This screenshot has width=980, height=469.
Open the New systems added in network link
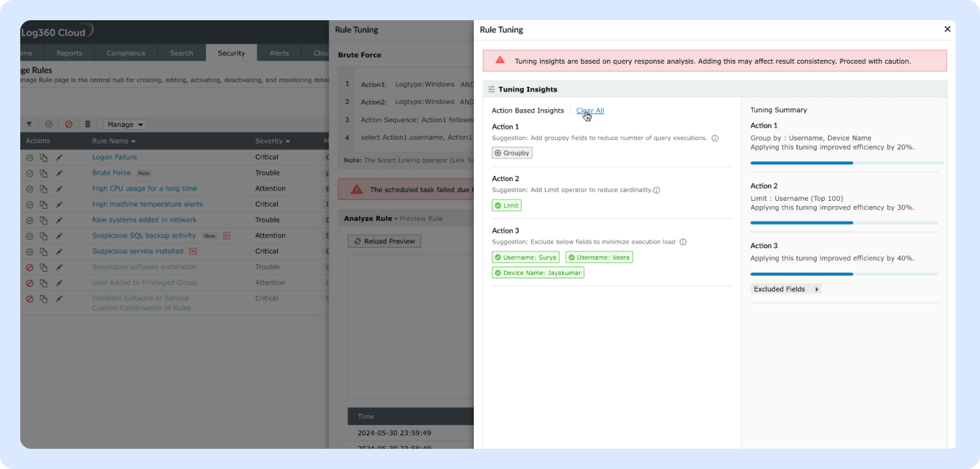click(x=144, y=220)
